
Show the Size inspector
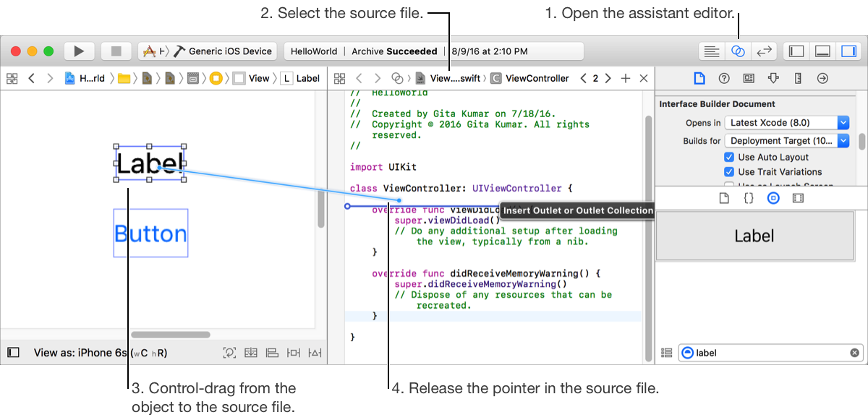tap(798, 78)
